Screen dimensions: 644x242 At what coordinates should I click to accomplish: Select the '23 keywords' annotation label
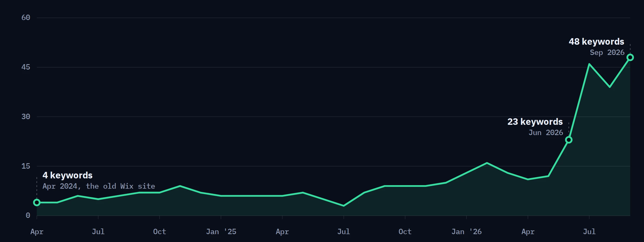(x=535, y=122)
